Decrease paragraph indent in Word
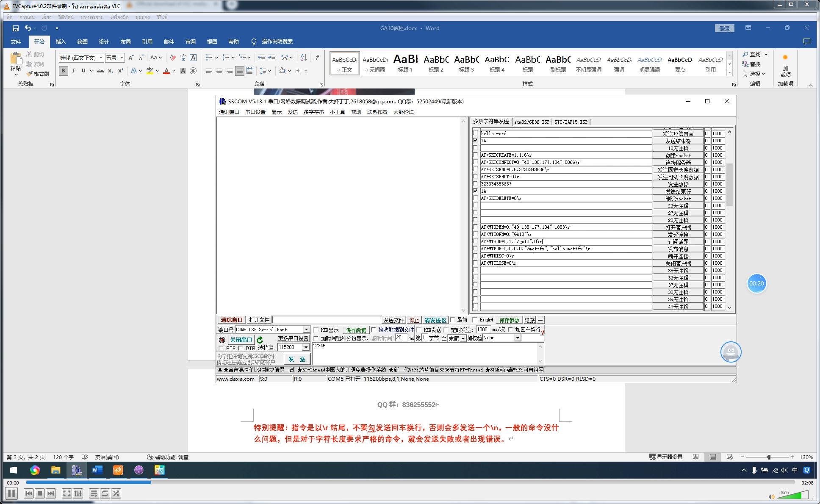 [x=261, y=58]
